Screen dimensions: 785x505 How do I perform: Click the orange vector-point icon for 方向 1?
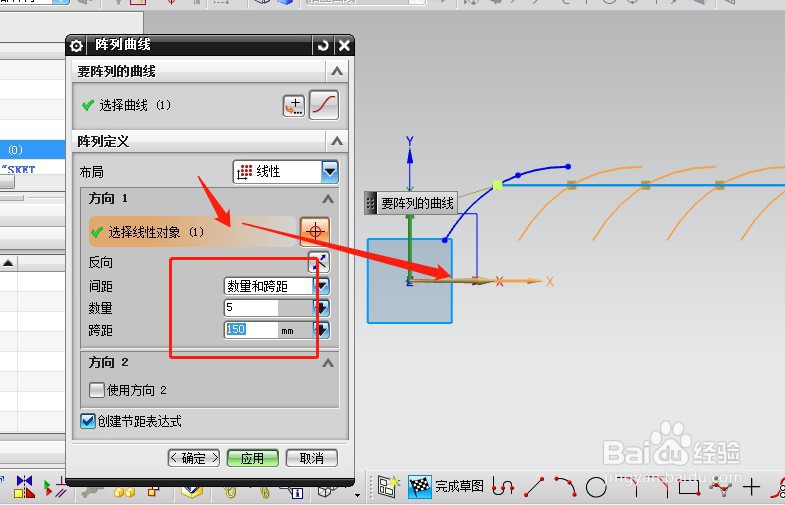pos(315,231)
